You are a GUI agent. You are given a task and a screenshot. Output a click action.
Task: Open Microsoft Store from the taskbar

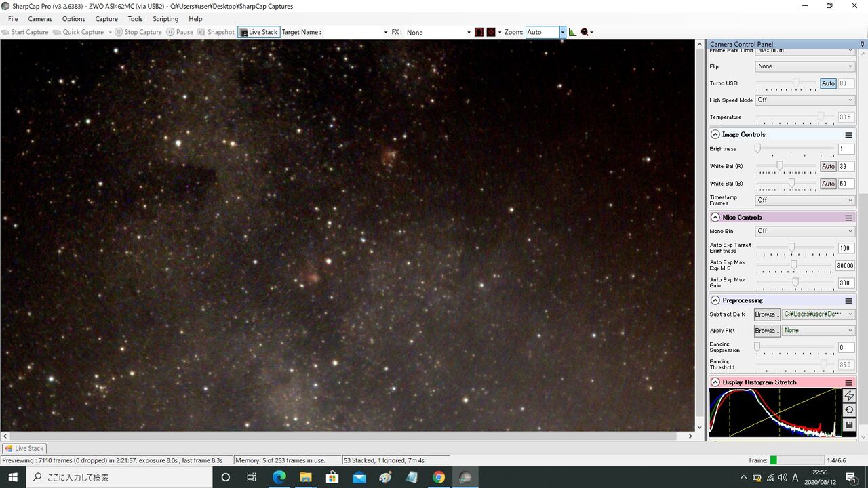coord(332,477)
